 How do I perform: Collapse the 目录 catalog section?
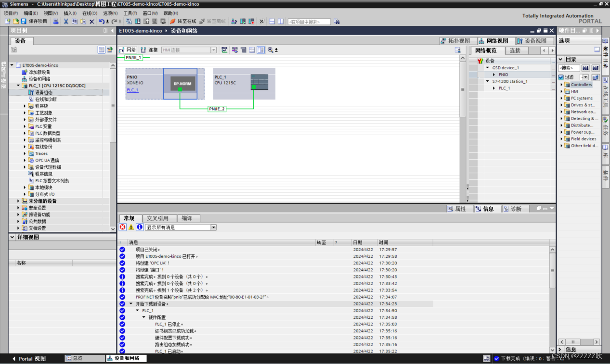[561, 59]
